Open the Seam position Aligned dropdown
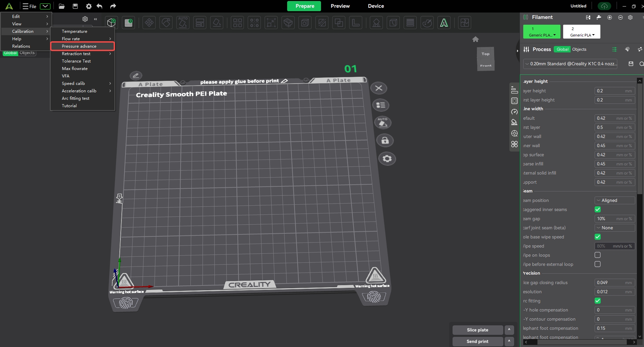This screenshot has height=347, width=644. click(x=615, y=201)
